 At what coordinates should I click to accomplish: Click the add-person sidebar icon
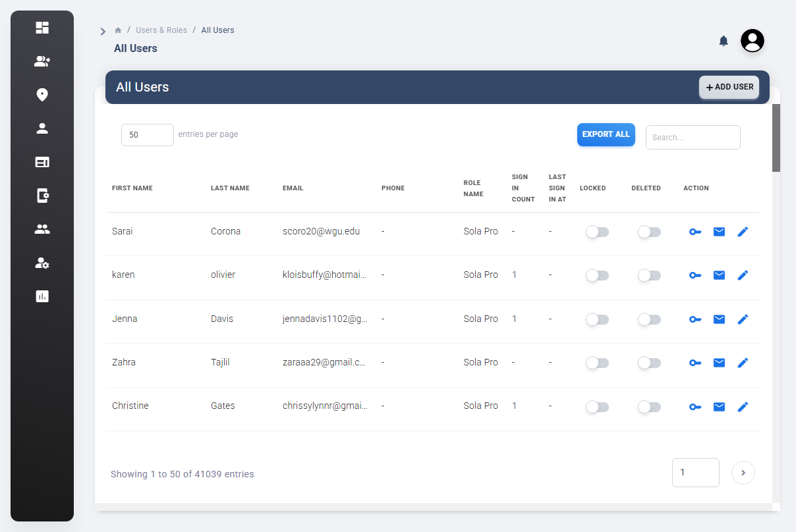pos(42,61)
